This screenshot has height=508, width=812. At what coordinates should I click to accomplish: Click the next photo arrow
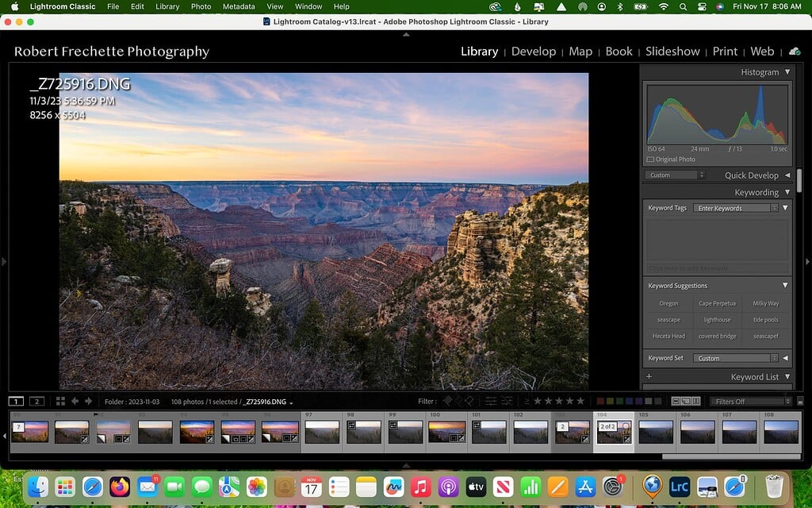pyautogui.click(x=89, y=402)
